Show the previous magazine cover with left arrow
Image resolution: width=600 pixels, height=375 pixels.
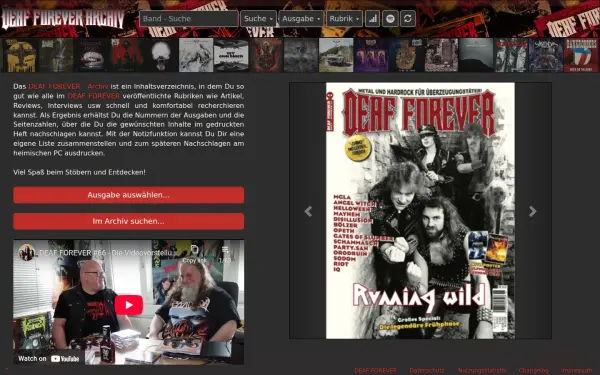click(x=308, y=211)
